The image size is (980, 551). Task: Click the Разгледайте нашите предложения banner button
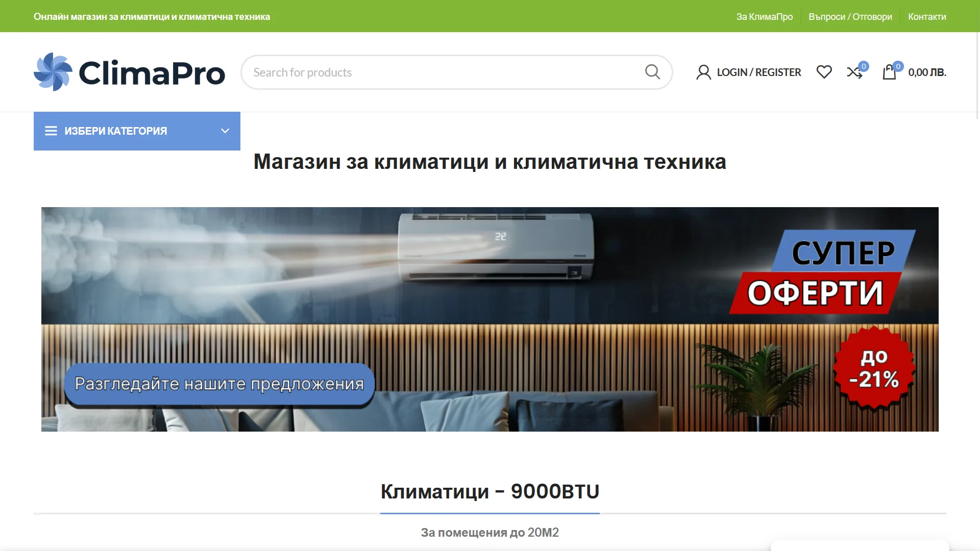pyautogui.click(x=218, y=384)
